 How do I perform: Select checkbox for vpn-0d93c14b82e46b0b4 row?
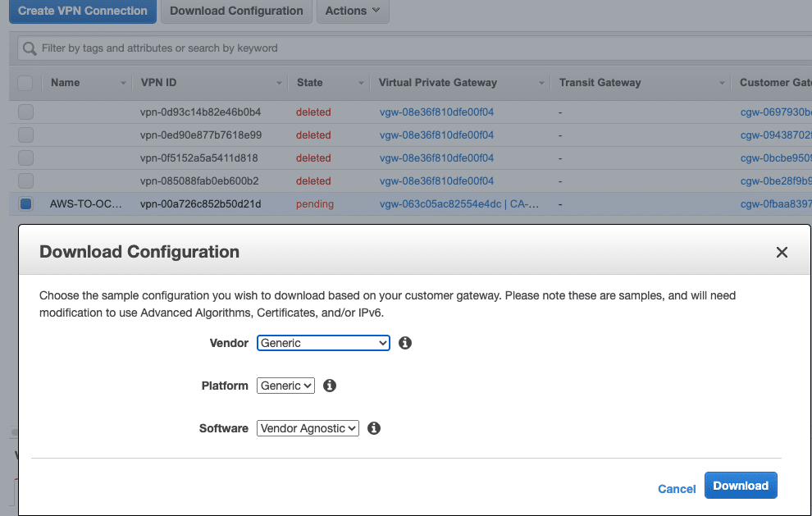click(x=25, y=112)
